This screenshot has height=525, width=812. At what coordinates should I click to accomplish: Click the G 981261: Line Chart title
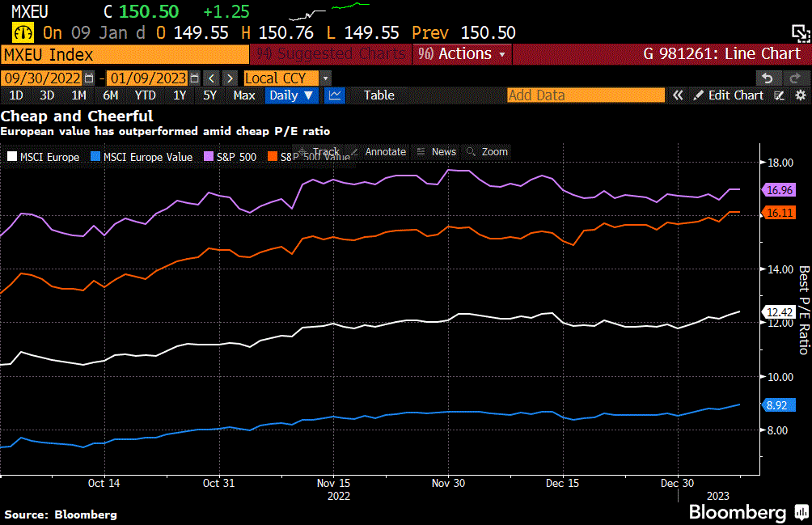click(x=722, y=54)
